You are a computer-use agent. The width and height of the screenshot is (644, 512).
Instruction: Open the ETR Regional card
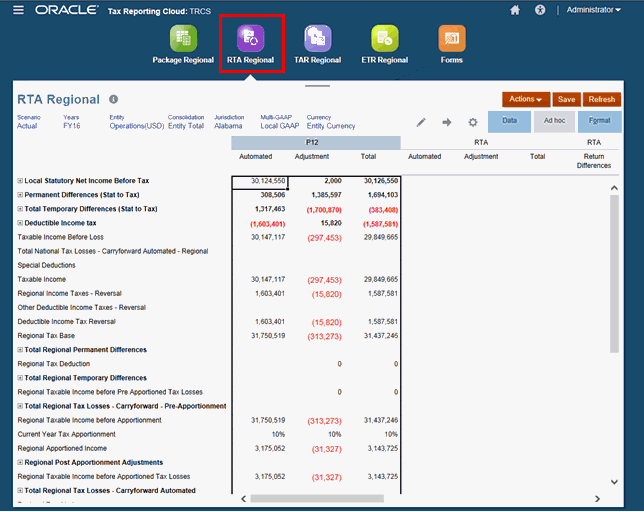pyautogui.click(x=385, y=44)
